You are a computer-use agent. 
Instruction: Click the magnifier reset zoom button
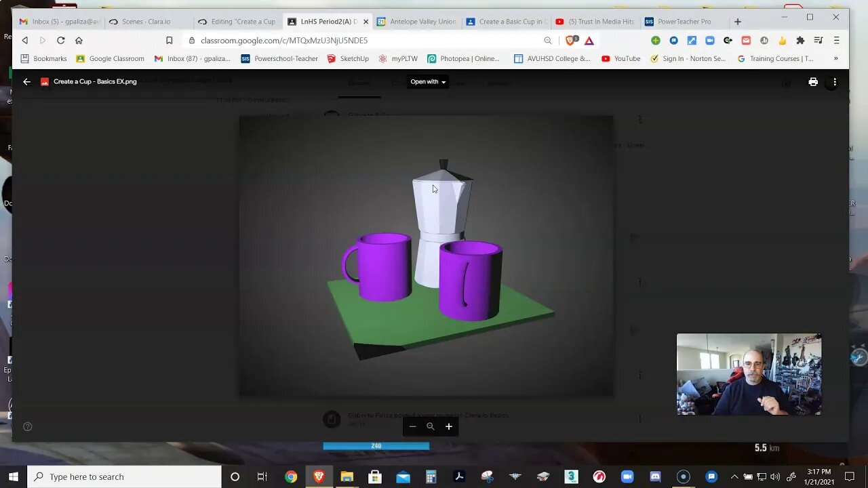[x=430, y=426]
